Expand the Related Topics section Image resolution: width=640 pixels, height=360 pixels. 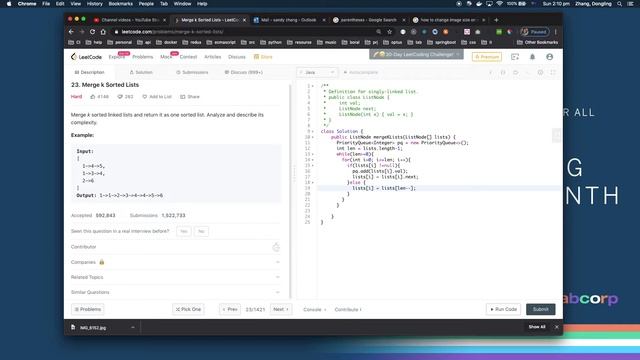point(176,277)
